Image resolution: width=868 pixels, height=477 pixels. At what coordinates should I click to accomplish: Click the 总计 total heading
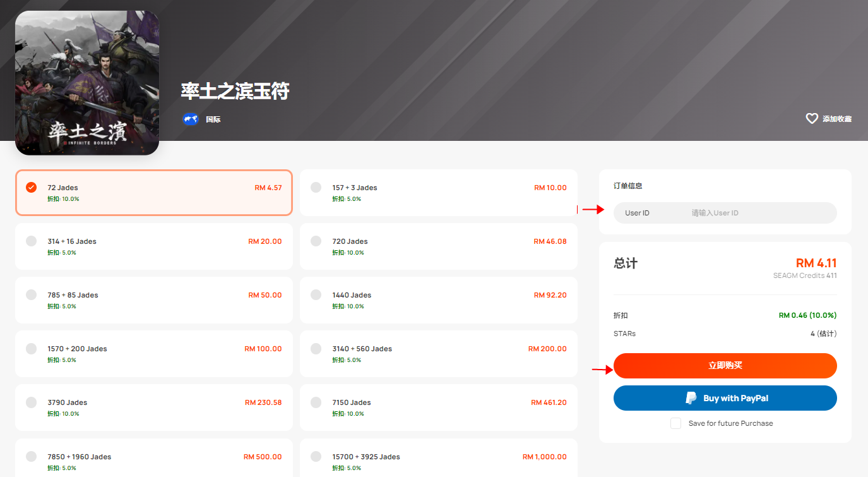(x=626, y=263)
